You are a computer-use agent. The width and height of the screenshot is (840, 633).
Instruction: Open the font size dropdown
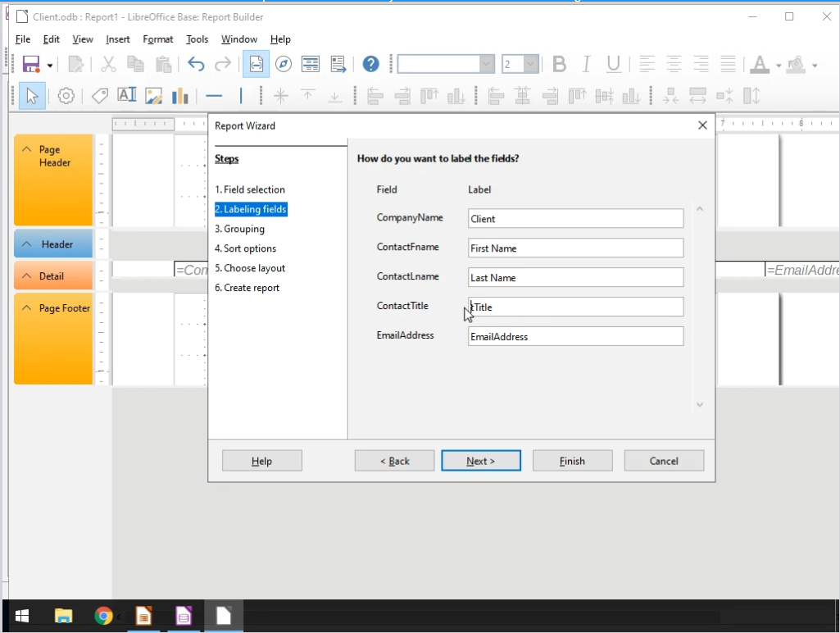(x=531, y=64)
